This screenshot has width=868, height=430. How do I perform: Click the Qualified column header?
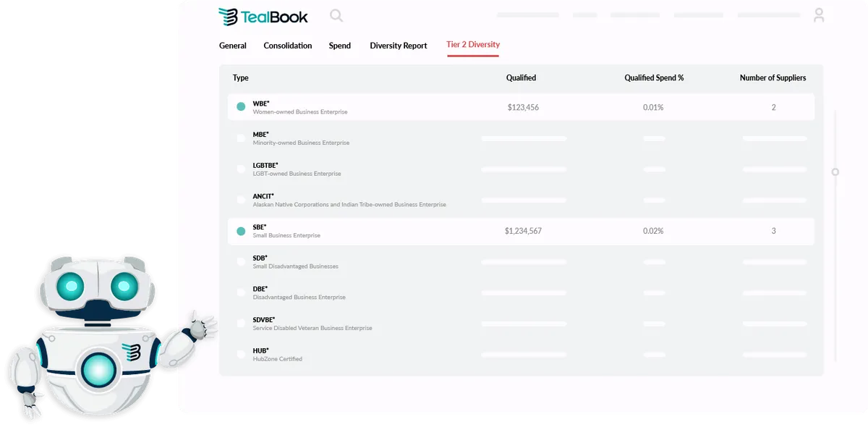pos(521,78)
